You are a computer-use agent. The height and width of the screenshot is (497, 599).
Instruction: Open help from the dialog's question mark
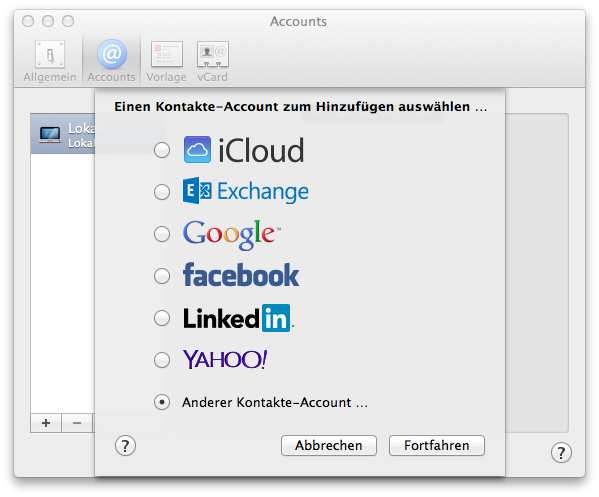pos(125,446)
